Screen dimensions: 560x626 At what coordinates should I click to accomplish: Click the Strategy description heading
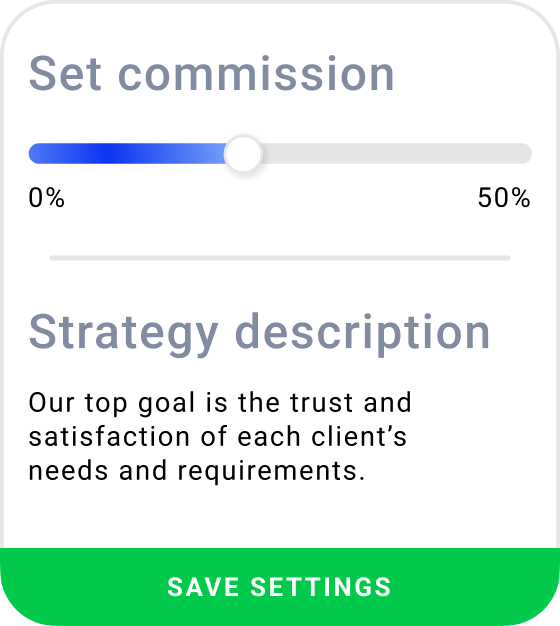click(259, 333)
